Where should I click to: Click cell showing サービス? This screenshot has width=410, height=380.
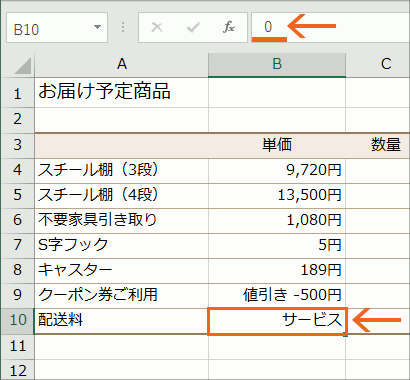[x=277, y=321]
